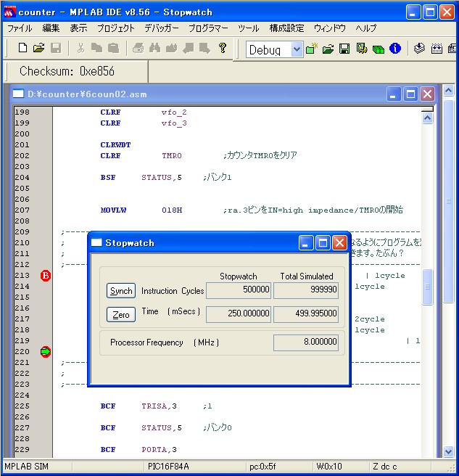Open the 表示 menu

coord(78,28)
